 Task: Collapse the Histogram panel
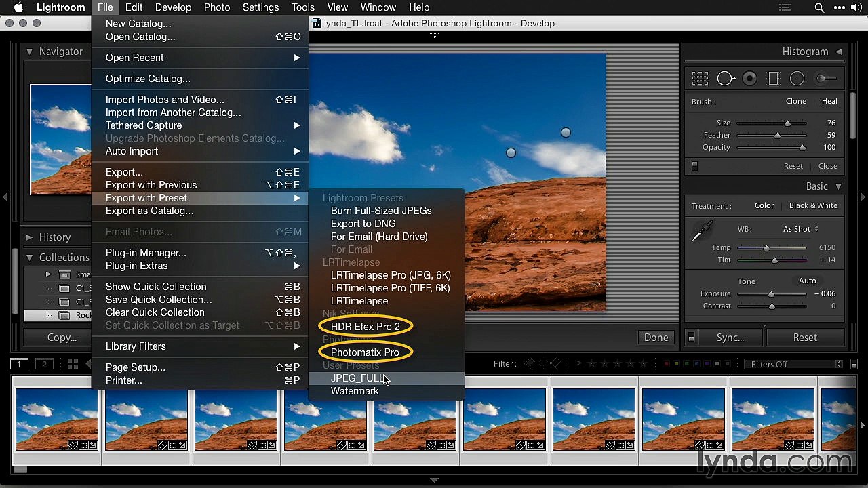[x=839, y=52]
